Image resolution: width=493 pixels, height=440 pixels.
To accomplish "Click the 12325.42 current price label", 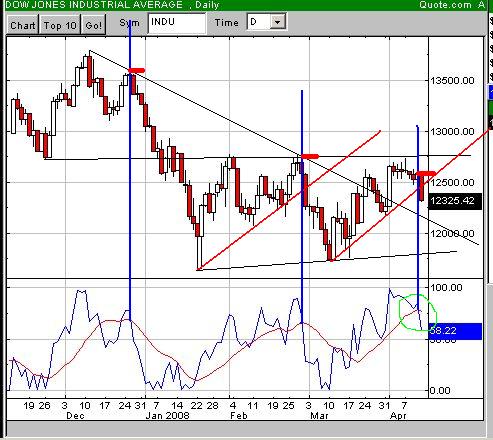I will pyautogui.click(x=454, y=201).
